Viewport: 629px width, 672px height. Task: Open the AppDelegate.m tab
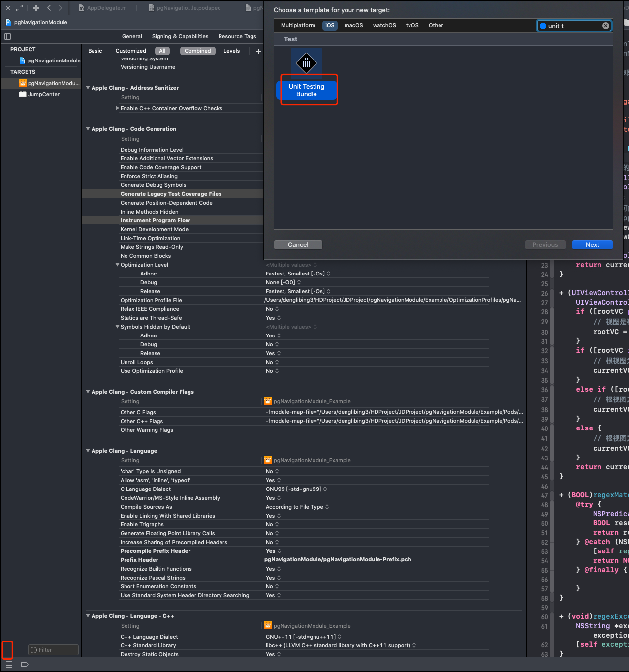tap(102, 8)
